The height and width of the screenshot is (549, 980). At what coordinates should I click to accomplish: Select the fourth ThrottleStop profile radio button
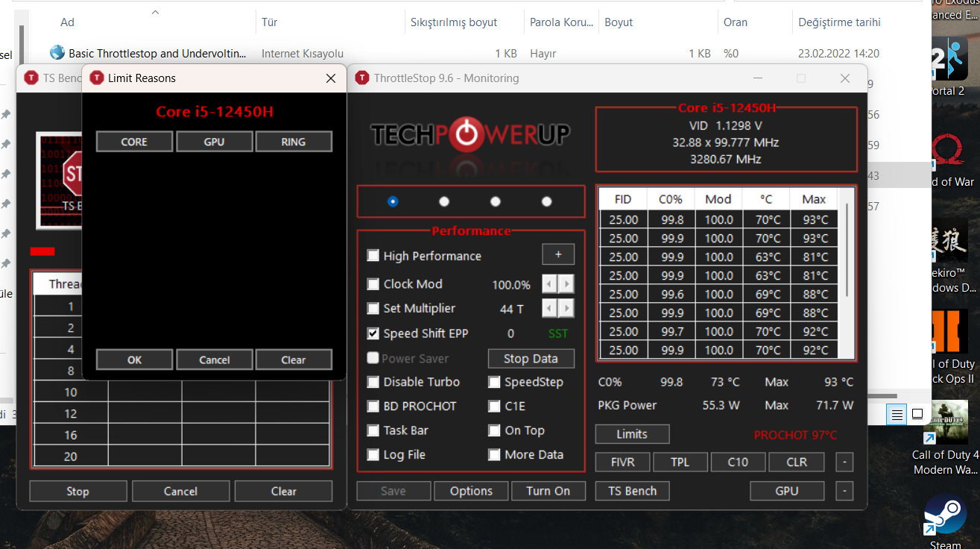(x=546, y=201)
